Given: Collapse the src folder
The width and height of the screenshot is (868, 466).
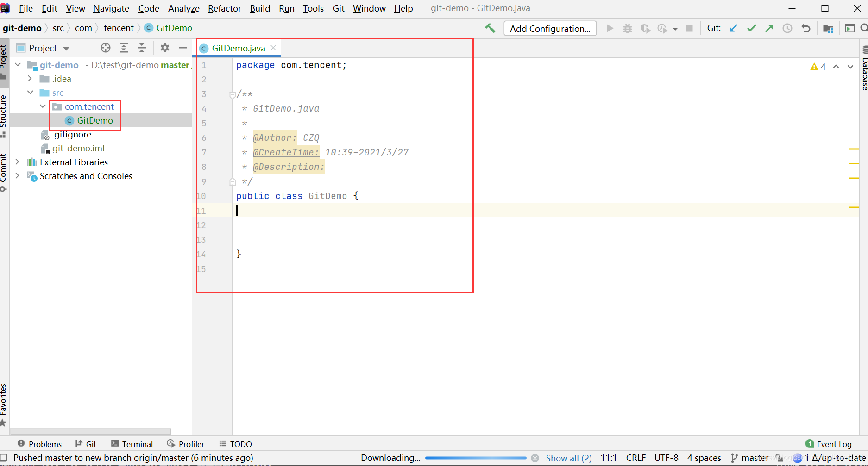Looking at the screenshot, I should tap(30, 93).
